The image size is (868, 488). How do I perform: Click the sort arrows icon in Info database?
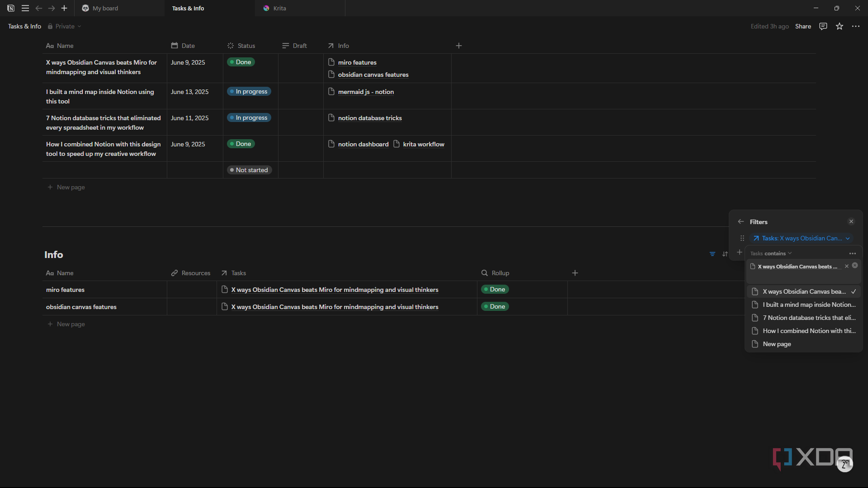point(725,254)
